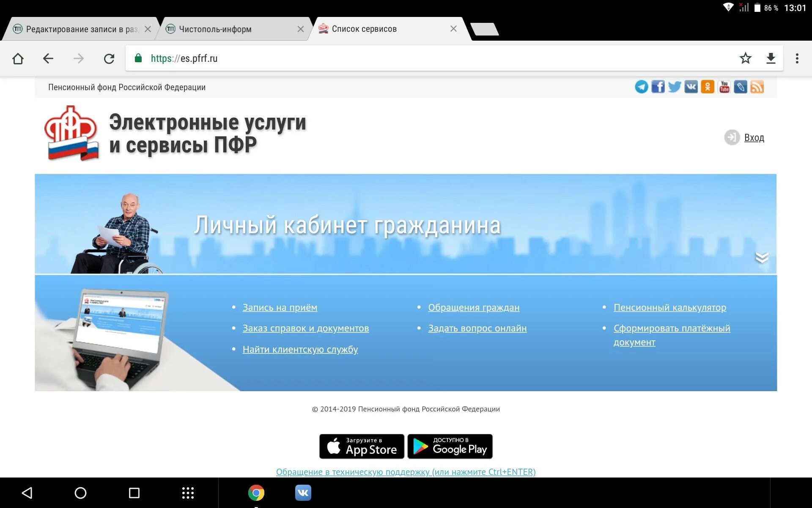
Task: Tap the browser download icon
Action: tap(771, 58)
